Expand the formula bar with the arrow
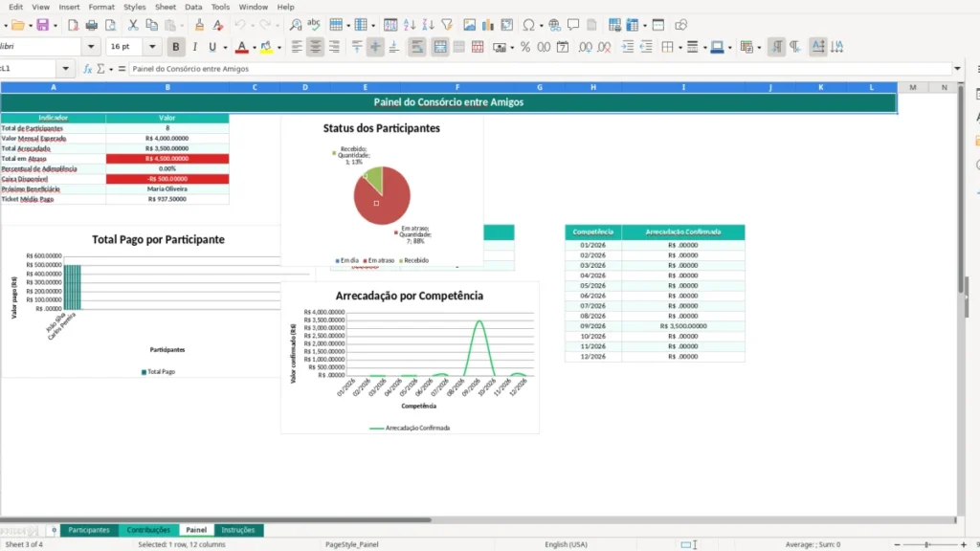Image resolution: width=980 pixels, height=551 pixels. pyautogui.click(x=957, y=69)
